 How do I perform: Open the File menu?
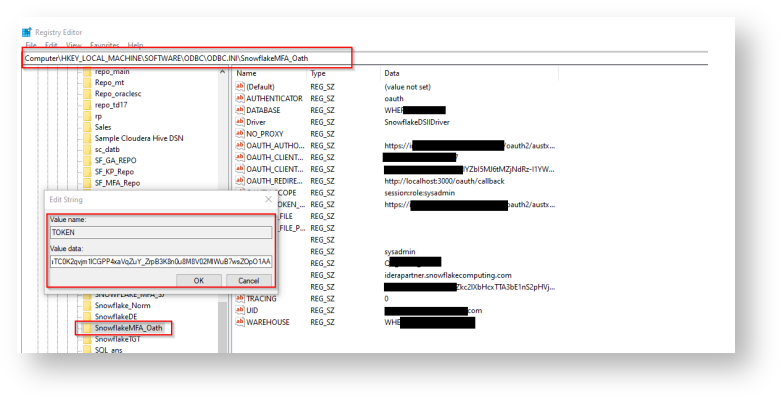click(30, 45)
